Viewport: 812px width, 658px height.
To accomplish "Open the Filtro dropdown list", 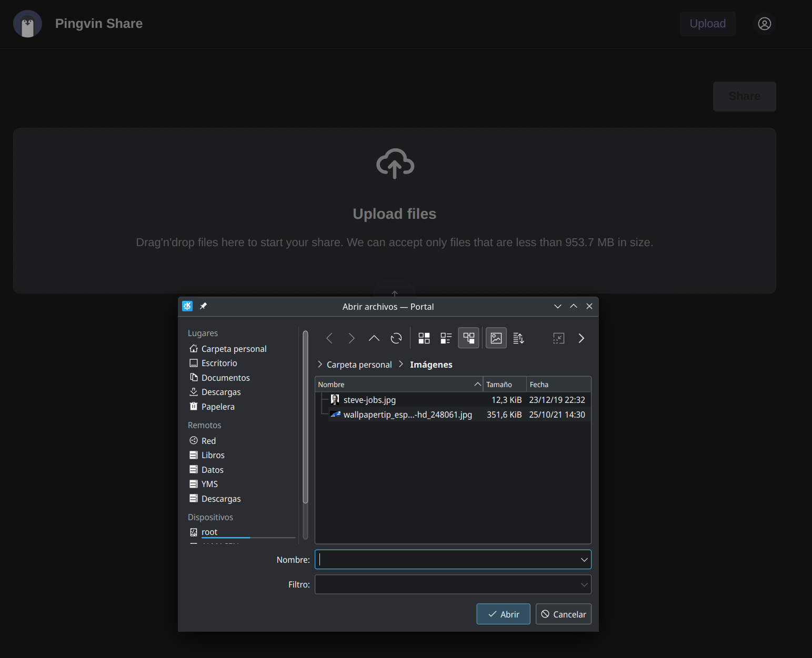I will (x=584, y=584).
